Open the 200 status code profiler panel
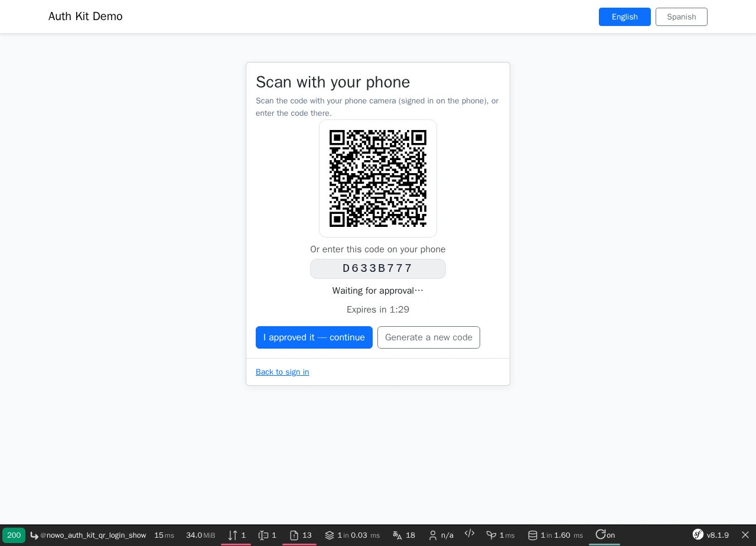 tap(14, 535)
